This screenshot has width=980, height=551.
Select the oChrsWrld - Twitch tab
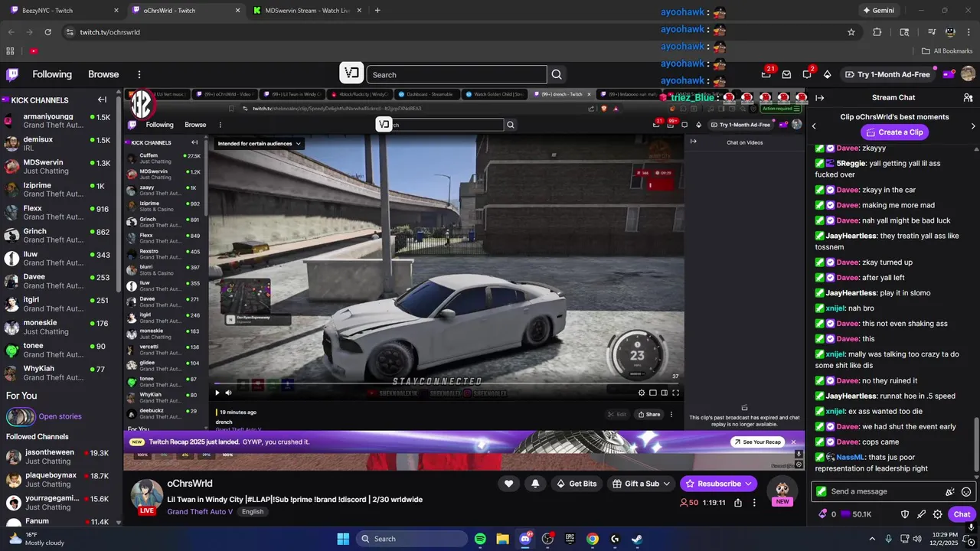pos(185,11)
